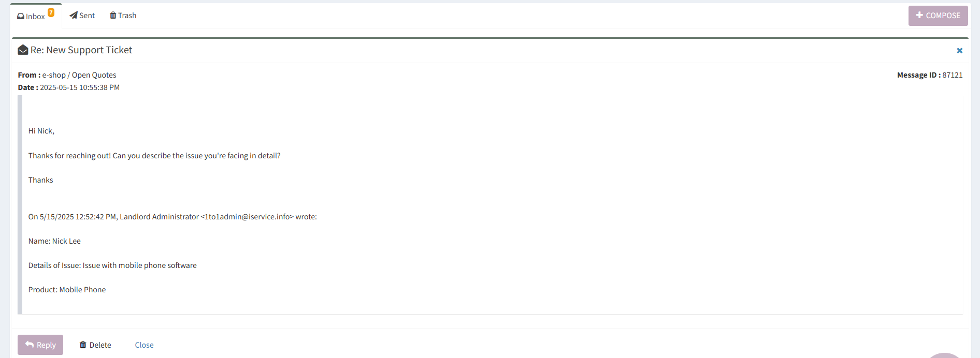Dismiss the message with the X icon
Image resolution: width=980 pixels, height=358 pixels.
pos(960,50)
